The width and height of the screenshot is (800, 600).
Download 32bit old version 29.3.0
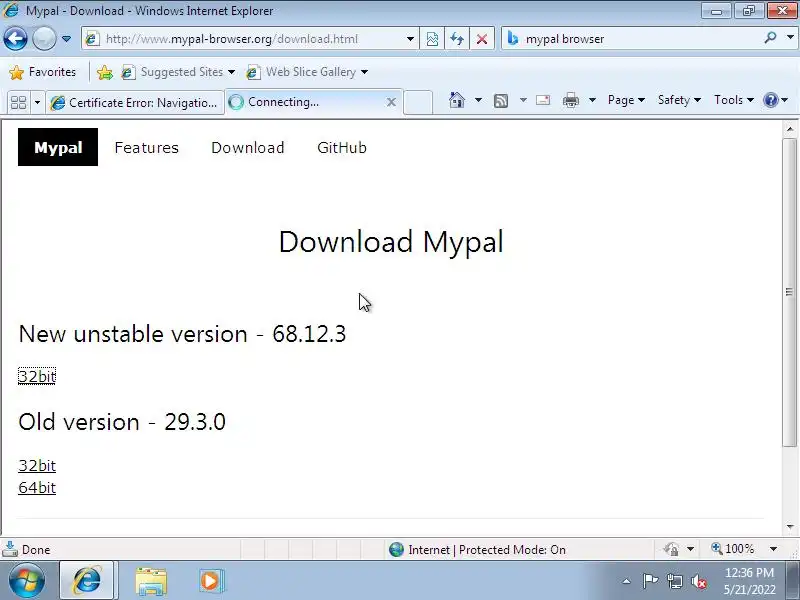click(37, 465)
